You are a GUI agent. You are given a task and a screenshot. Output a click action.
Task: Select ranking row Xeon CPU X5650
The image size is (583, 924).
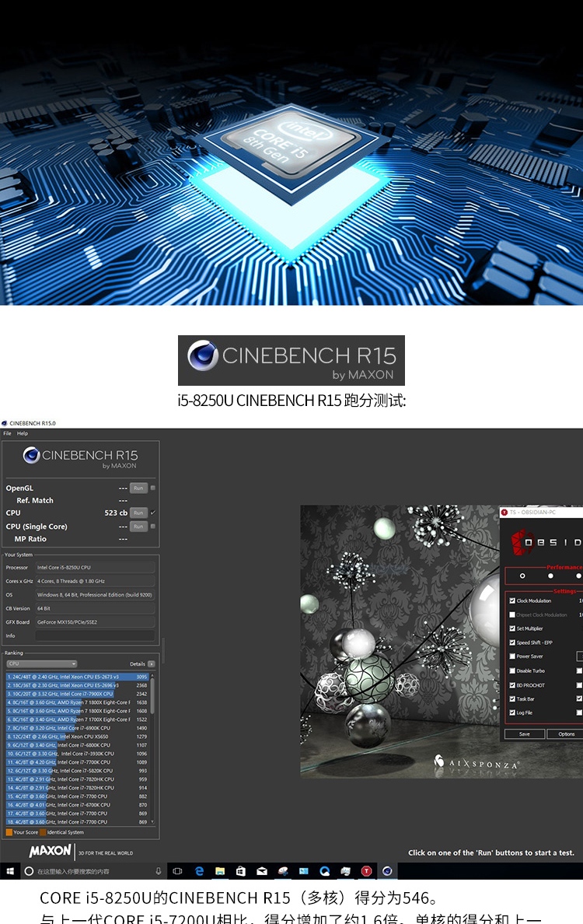click(x=77, y=737)
